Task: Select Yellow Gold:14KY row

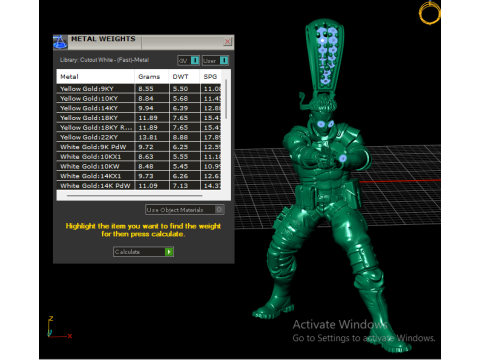Action: tap(139, 108)
